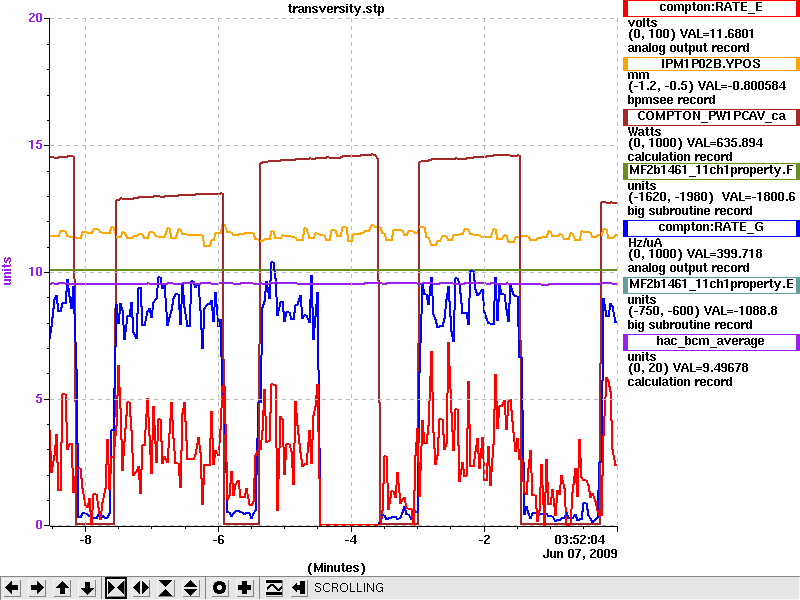The image size is (800, 600).
Task: Click the vertical 'units' y-axis label
Action: 7,271
